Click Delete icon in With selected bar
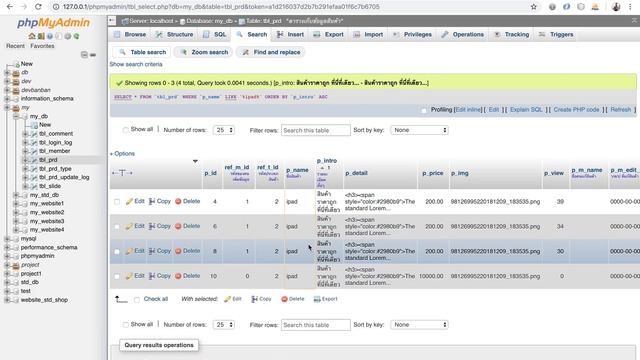 (284, 299)
